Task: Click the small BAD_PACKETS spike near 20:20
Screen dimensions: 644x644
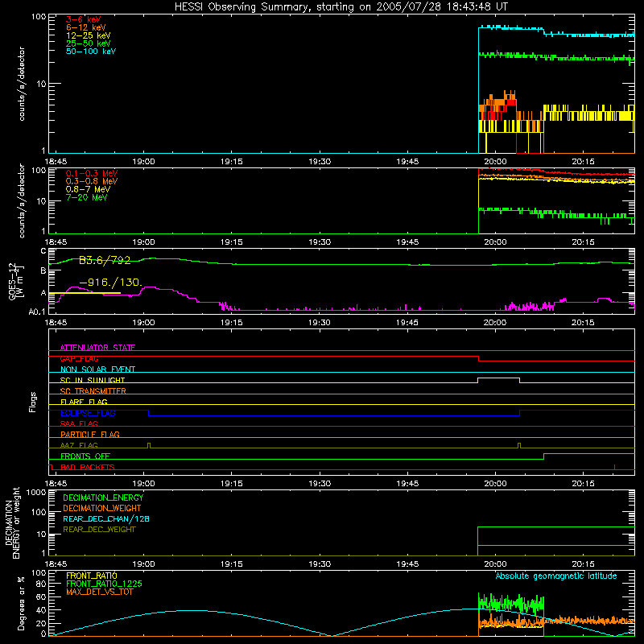Action: pyautogui.click(x=614, y=467)
